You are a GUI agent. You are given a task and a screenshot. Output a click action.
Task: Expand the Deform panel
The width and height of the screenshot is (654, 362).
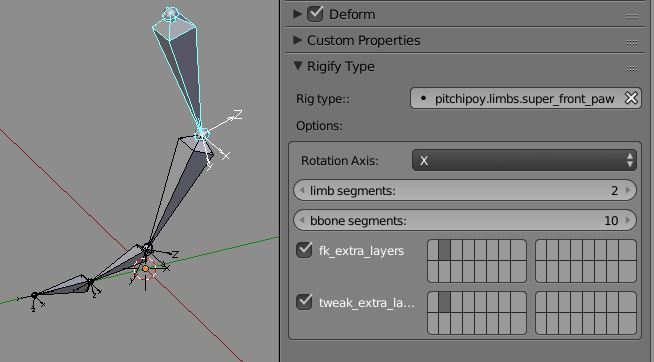point(297,14)
